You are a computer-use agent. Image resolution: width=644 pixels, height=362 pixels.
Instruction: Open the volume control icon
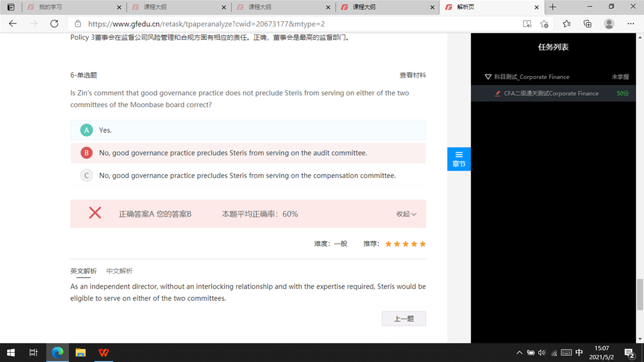coord(542,353)
